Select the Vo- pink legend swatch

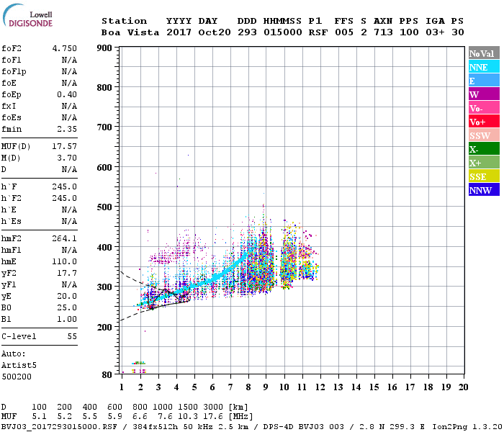[484, 108]
